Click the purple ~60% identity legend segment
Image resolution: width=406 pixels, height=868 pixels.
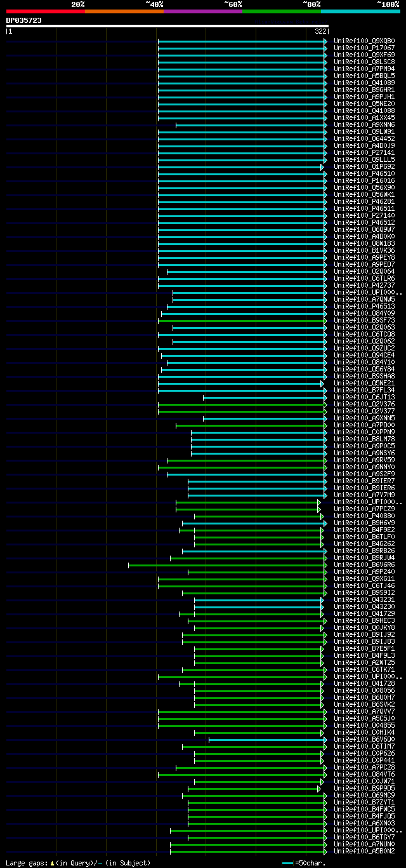point(203,11)
